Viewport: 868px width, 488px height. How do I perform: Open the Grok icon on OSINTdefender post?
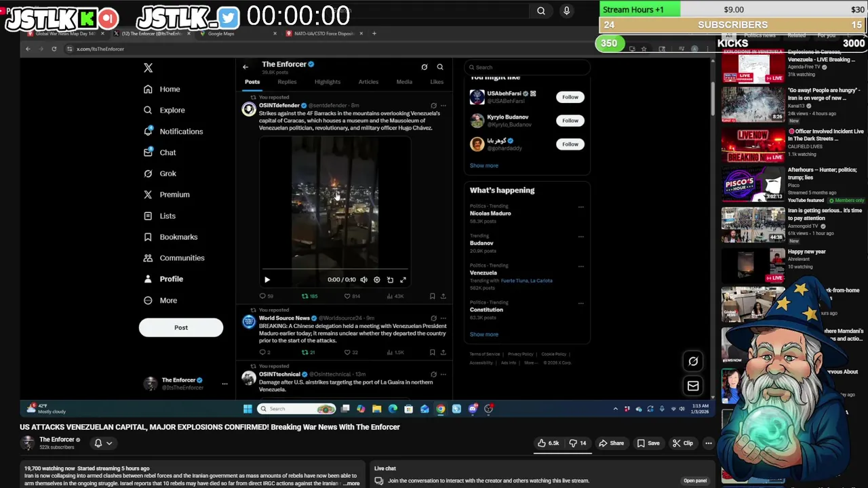[x=433, y=106]
